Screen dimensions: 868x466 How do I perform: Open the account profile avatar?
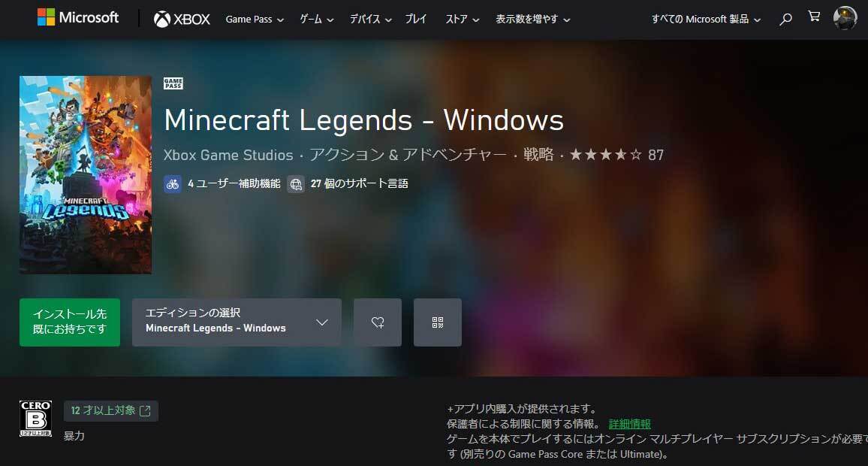click(x=845, y=18)
